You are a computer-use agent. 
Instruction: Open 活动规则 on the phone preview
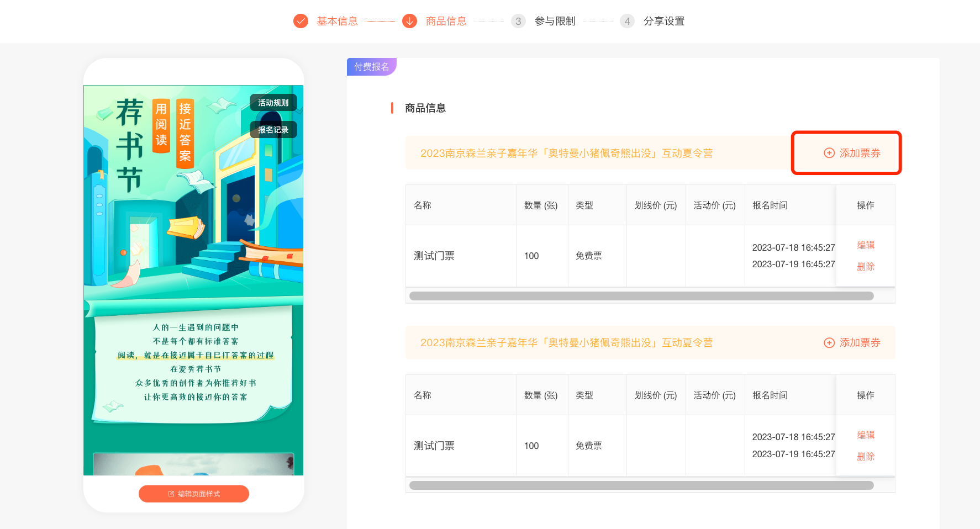coord(273,103)
